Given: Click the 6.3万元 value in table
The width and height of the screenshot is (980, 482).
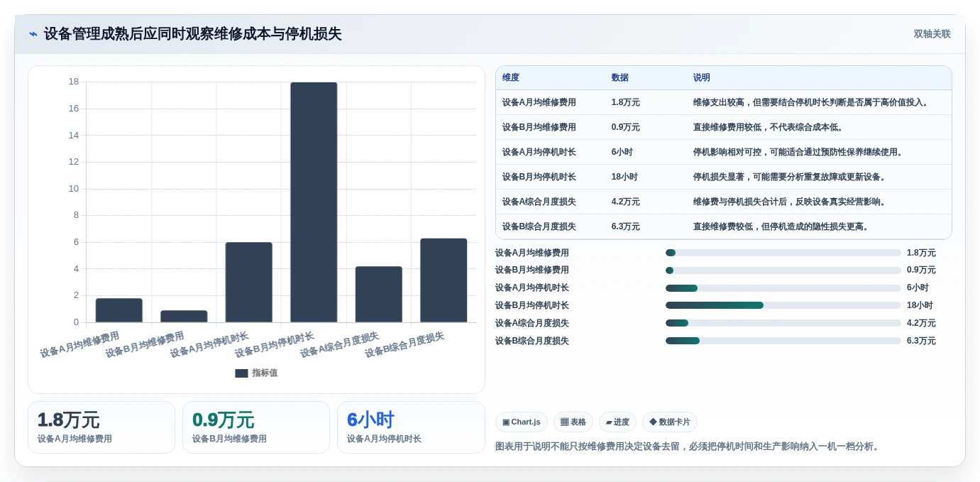Looking at the screenshot, I should coord(626,227).
